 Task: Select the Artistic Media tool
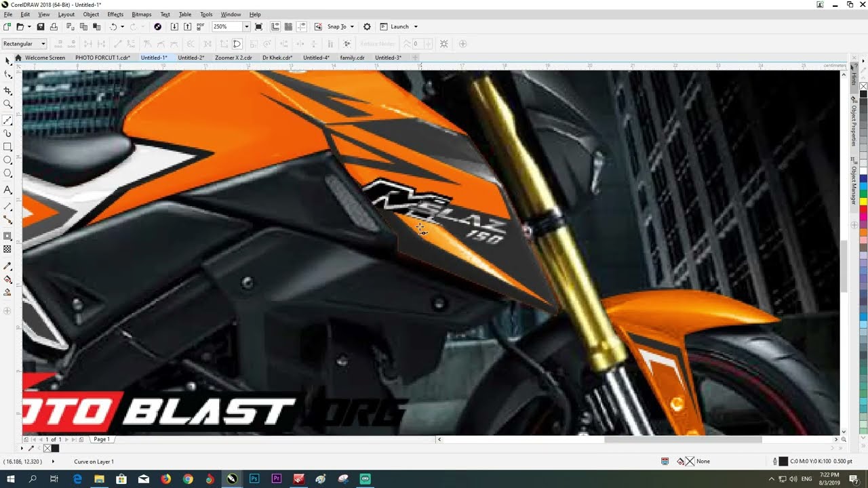click(7, 134)
